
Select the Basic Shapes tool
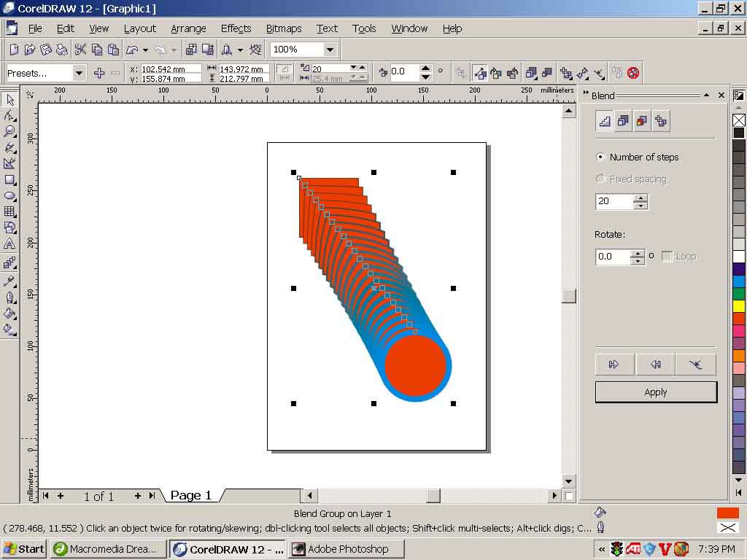[x=9, y=227]
